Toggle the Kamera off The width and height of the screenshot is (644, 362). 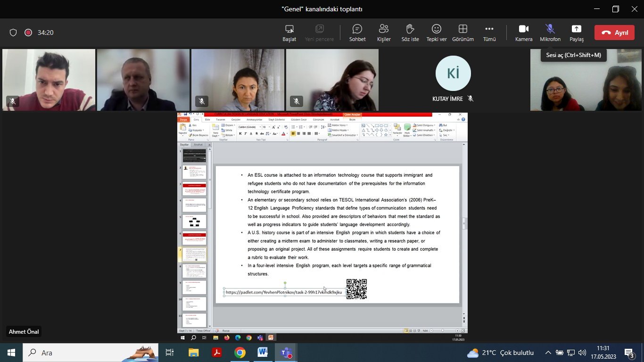click(523, 33)
